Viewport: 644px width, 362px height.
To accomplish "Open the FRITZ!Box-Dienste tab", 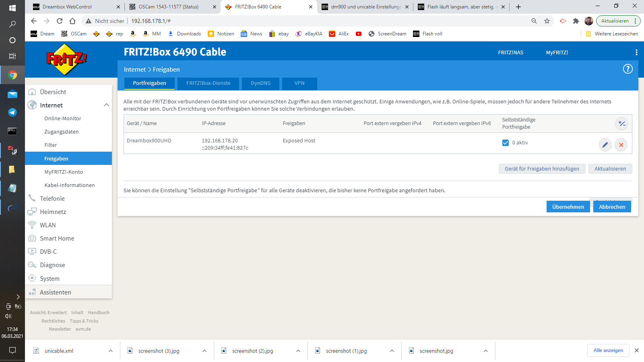I will [x=208, y=83].
